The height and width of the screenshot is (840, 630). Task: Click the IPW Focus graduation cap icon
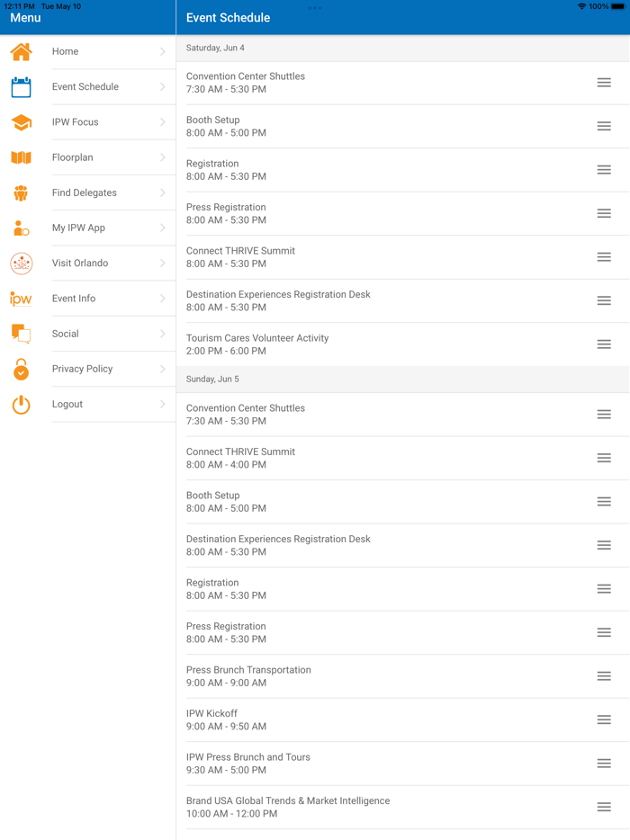click(x=21, y=122)
